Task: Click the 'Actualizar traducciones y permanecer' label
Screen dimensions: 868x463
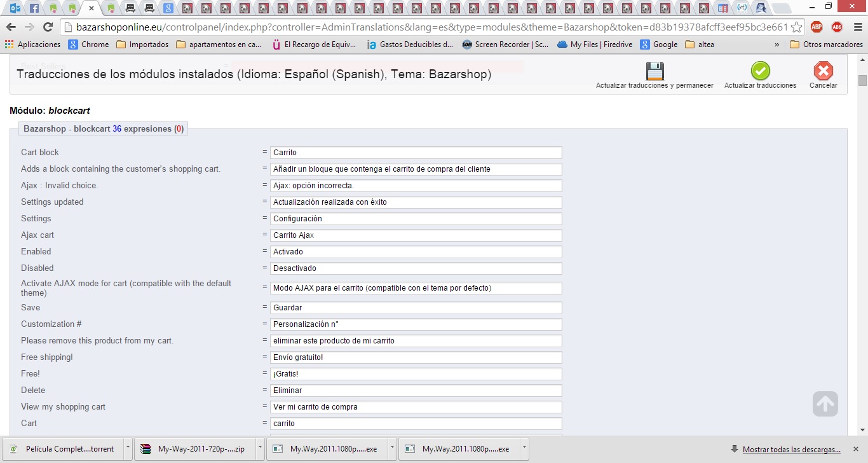Action: coord(654,85)
